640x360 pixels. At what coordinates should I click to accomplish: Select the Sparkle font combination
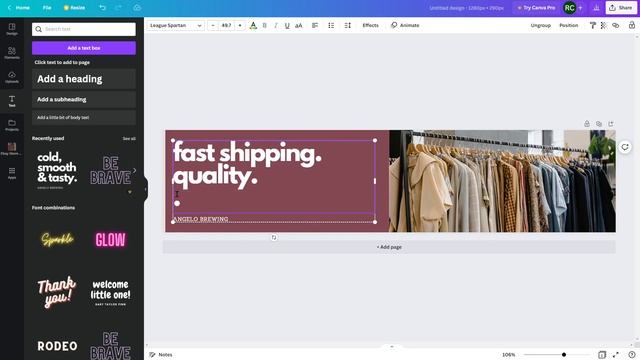point(57,240)
